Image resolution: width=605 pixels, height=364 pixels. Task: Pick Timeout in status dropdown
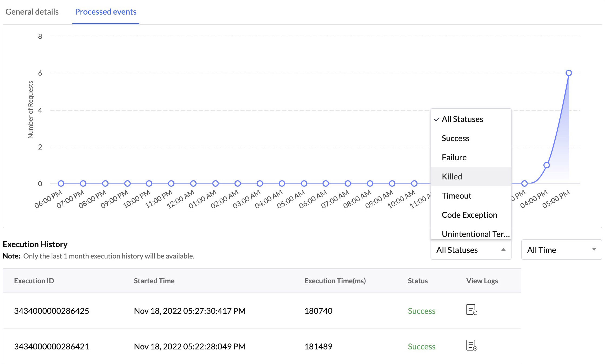(x=456, y=196)
